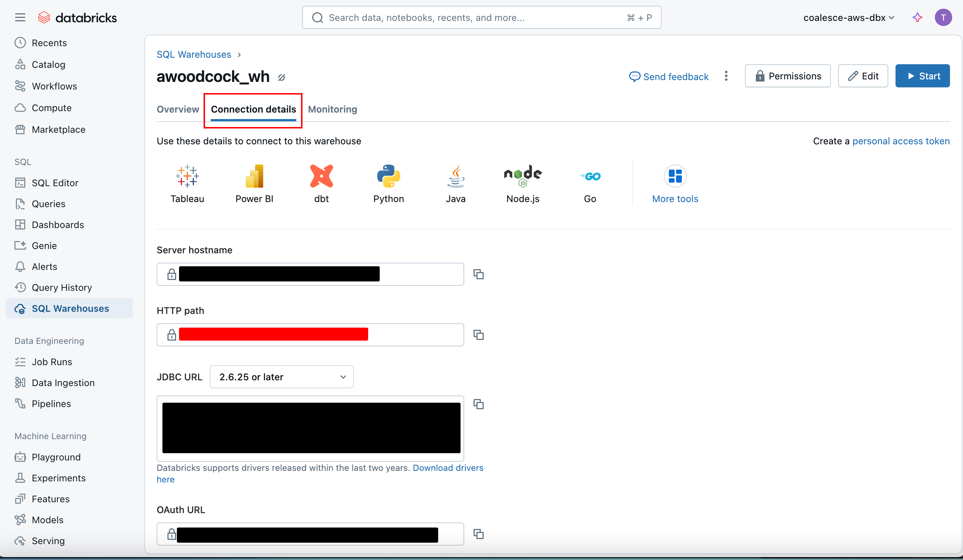This screenshot has width=963, height=560.
Task: Open Catalog in the sidebar
Action: tap(70, 65)
